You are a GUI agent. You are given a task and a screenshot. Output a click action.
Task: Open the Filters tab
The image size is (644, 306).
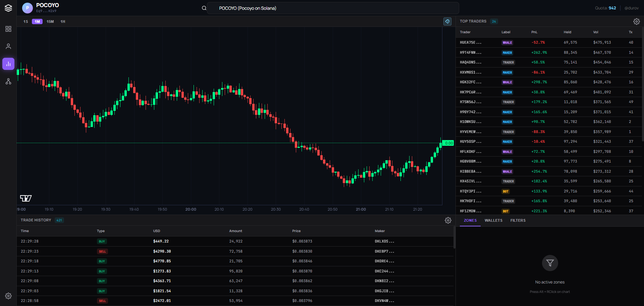[518, 220]
